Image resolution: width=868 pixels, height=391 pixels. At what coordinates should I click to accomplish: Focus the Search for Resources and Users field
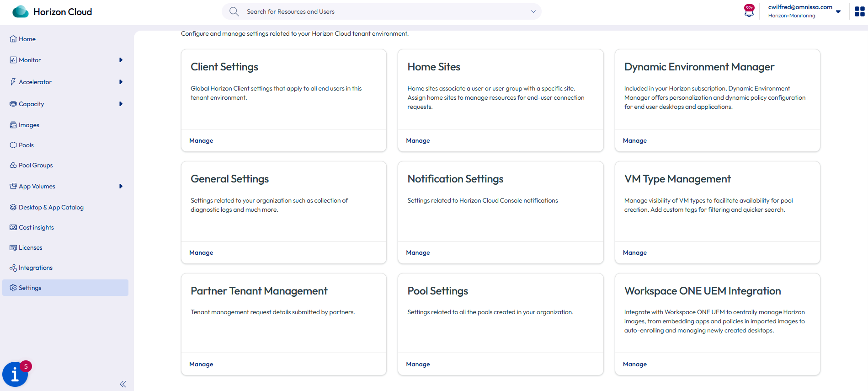[382, 11]
